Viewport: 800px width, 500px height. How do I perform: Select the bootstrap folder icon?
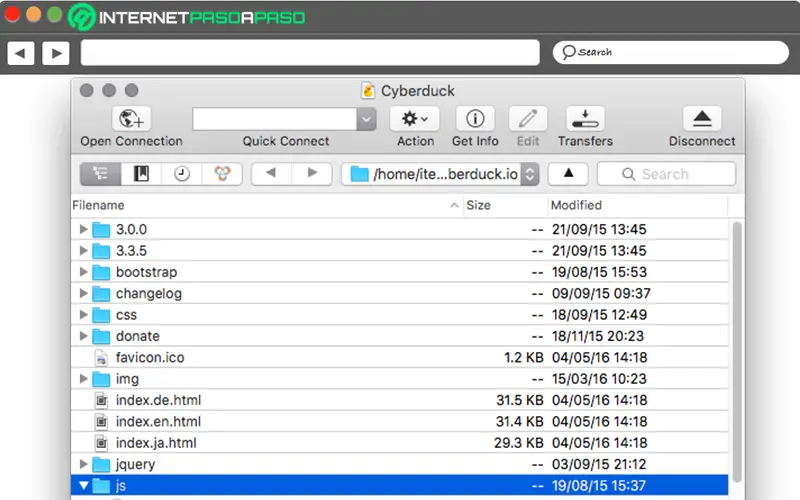(101, 272)
